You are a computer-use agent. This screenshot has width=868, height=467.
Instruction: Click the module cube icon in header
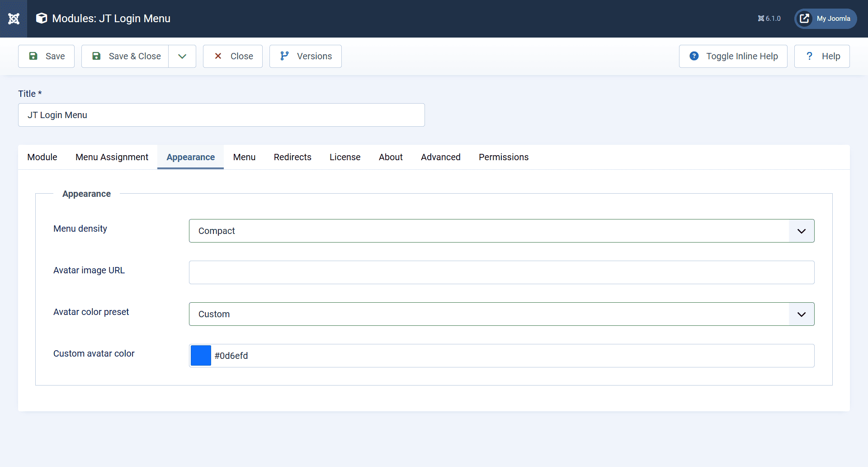(x=42, y=19)
